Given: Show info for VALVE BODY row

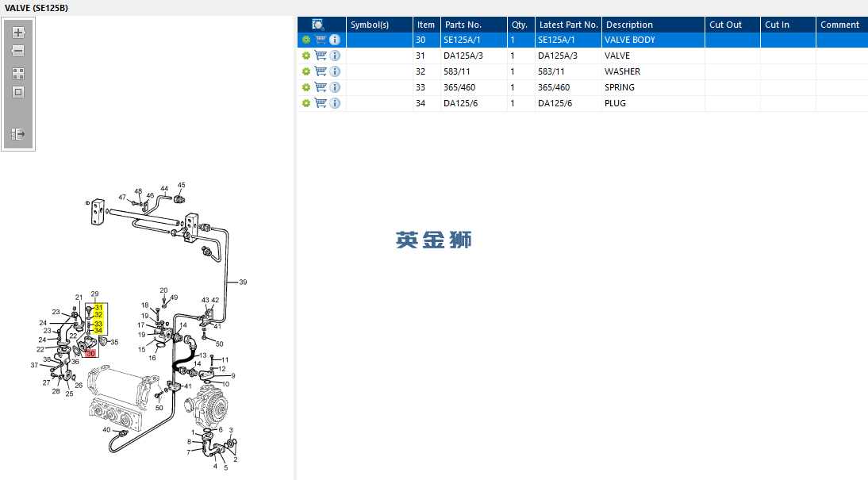Looking at the screenshot, I should 335,40.
